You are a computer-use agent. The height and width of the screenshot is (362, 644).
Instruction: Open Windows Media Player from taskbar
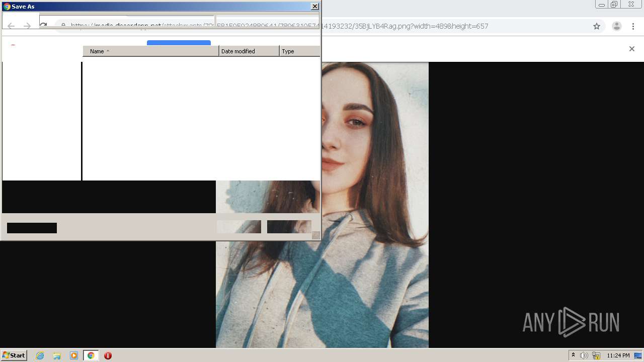coord(74,355)
